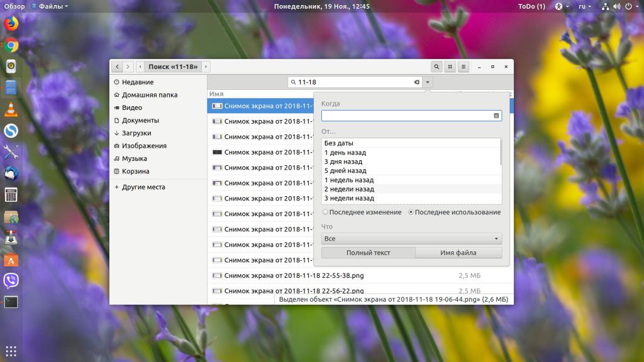Screen dimensions: 644x362
Task: Open the Видео sidebar folder
Action: click(x=158, y=107)
